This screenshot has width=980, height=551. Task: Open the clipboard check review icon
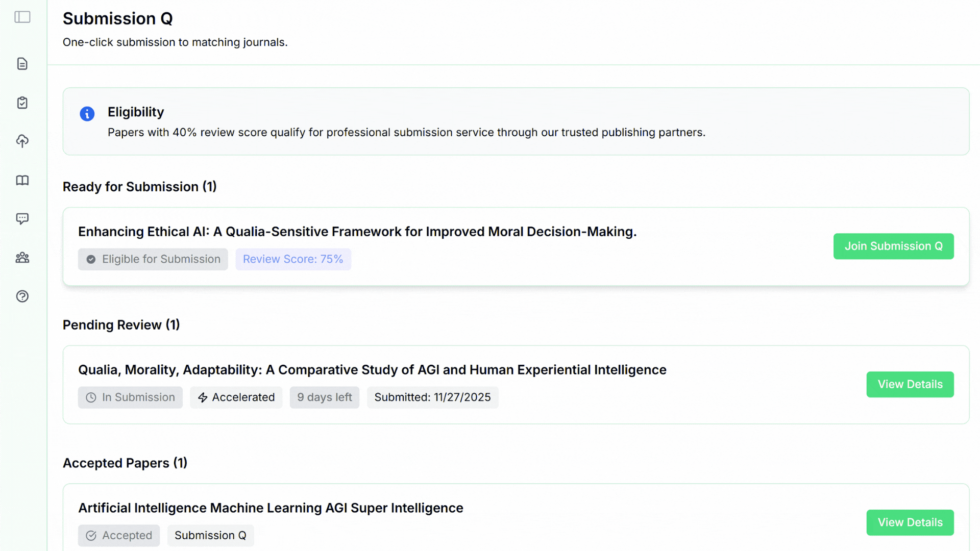(x=22, y=103)
